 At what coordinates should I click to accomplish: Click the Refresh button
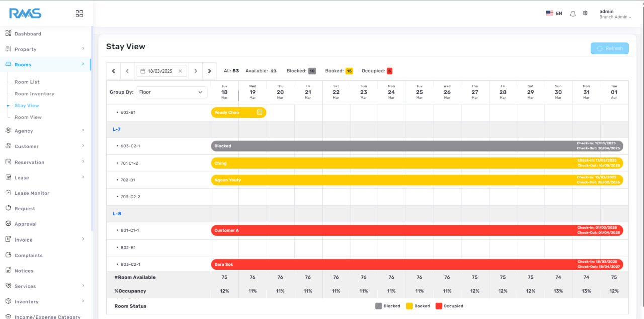(x=610, y=48)
